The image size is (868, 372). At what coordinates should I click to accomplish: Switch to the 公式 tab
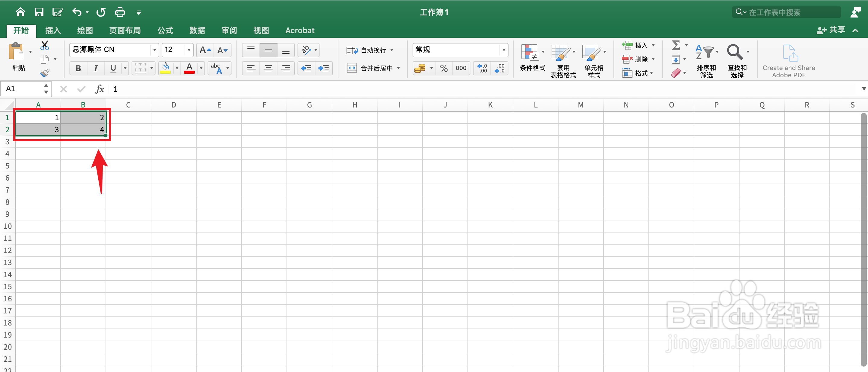[x=165, y=31]
